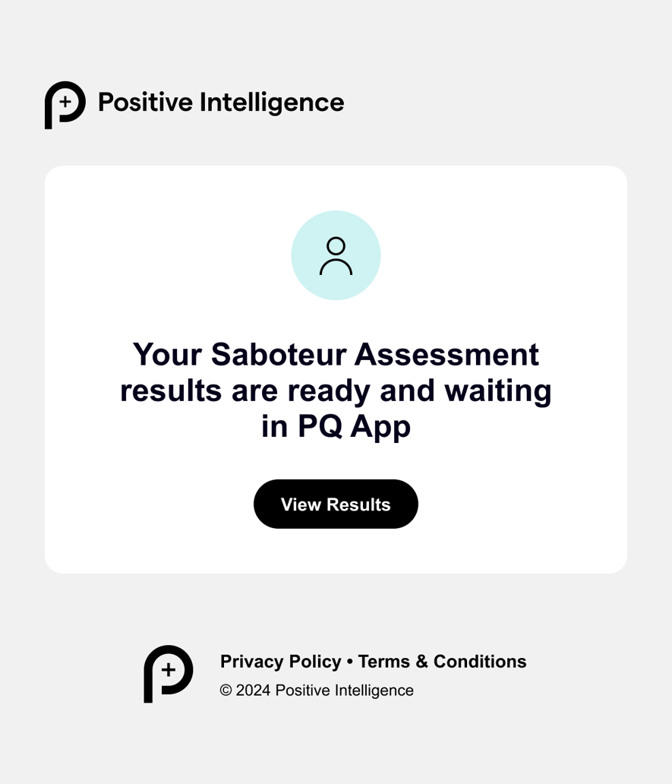Image resolution: width=672 pixels, height=784 pixels.
Task: Click the header branding area
Action: click(194, 105)
